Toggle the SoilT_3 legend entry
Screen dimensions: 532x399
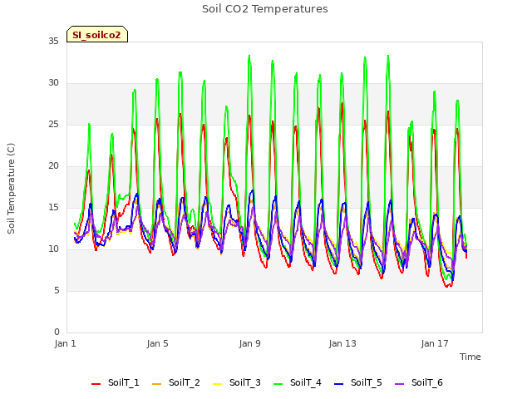237,382
